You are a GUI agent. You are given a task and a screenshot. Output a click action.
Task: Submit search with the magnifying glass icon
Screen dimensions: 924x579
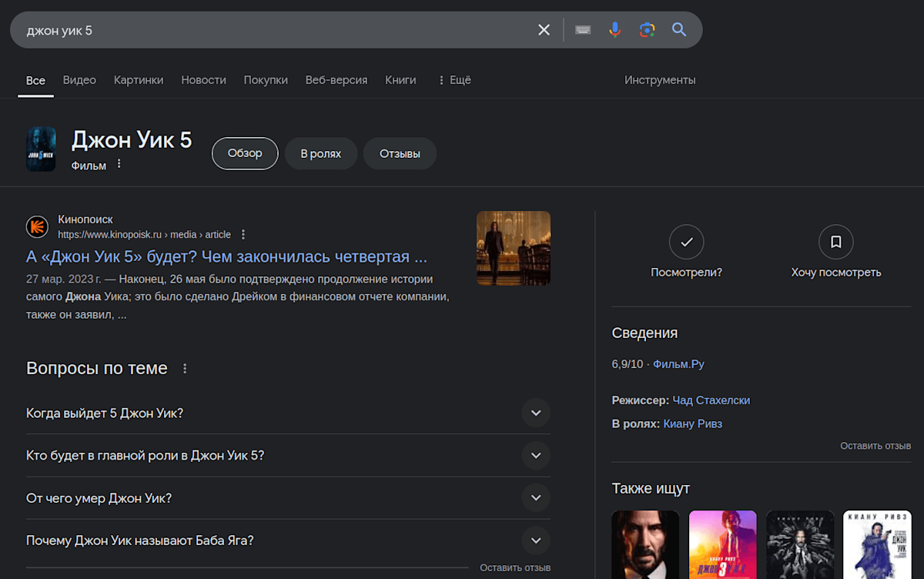click(678, 30)
